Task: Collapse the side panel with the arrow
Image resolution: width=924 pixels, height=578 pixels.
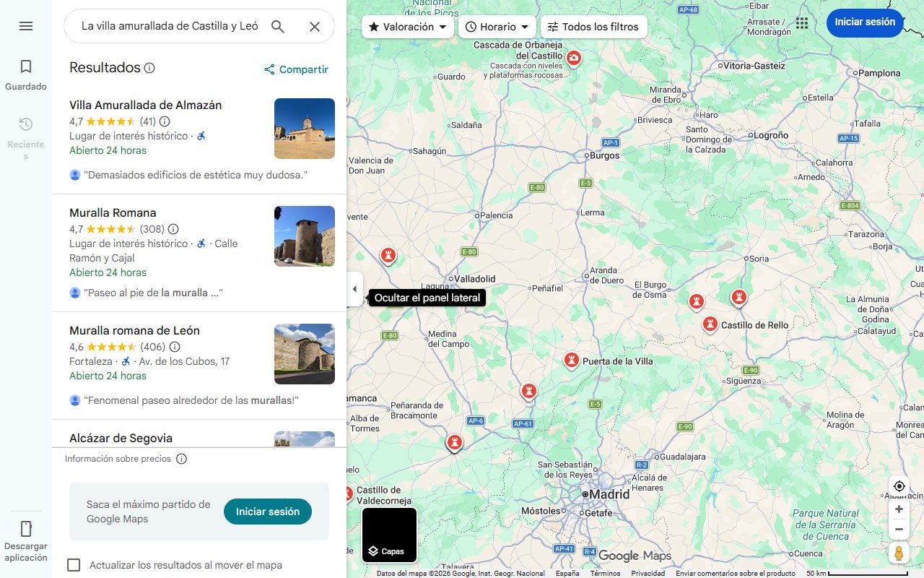Action: click(x=354, y=288)
